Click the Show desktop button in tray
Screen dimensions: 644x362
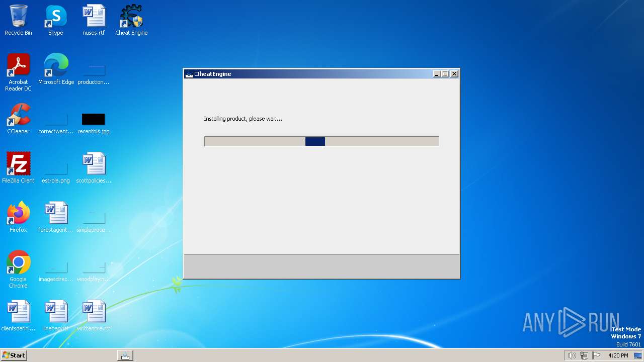pos(638,355)
